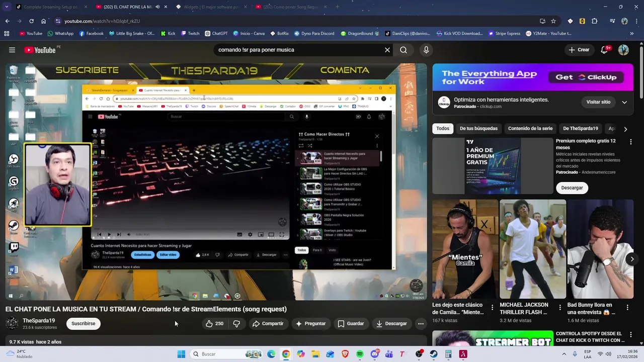Open the account avatar menu on YouTube
This screenshot has width=644, height=362.
[x=623, y=50]
